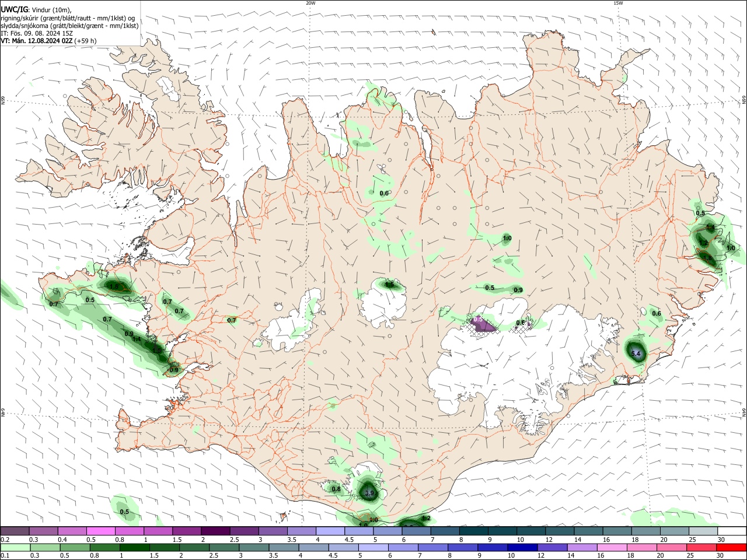
Task: Select the 0.1 legend scale label
Action: [4, 556]
